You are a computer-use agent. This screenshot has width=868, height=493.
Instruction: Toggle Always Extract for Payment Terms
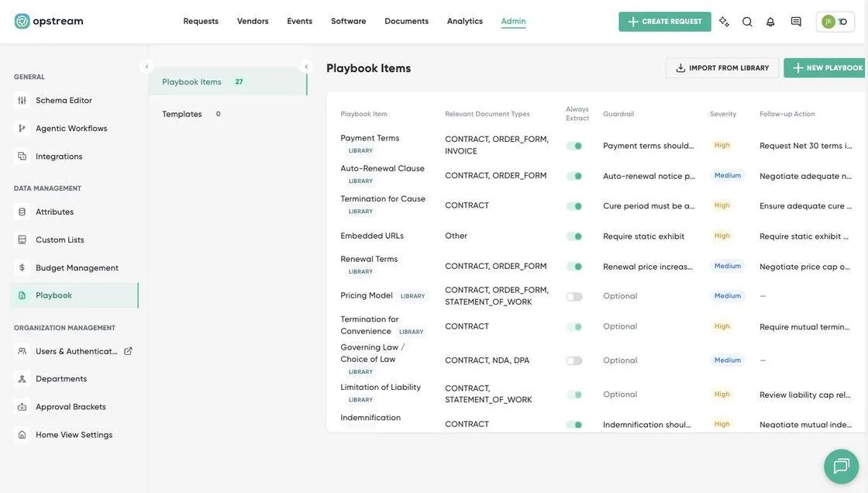point(574,146)
